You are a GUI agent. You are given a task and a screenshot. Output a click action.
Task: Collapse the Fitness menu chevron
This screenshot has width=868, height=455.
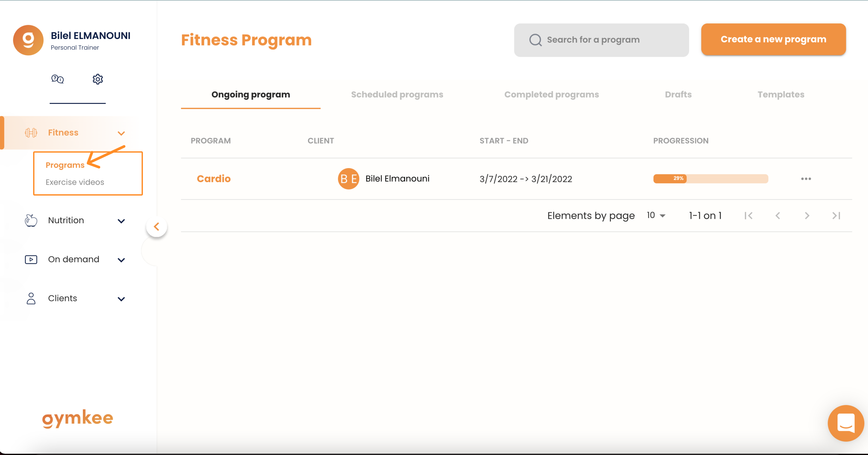(x=121, y=133)
